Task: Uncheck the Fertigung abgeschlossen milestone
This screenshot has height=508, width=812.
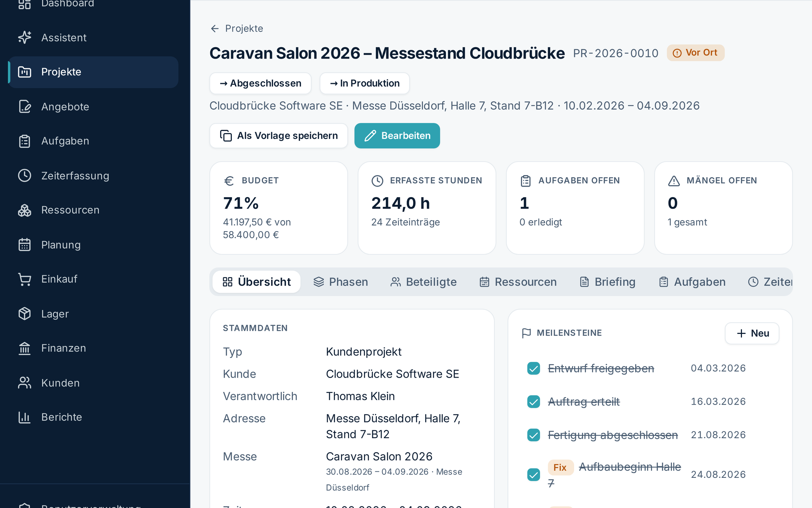Action: pyautogui.click(x=534, y=435)
